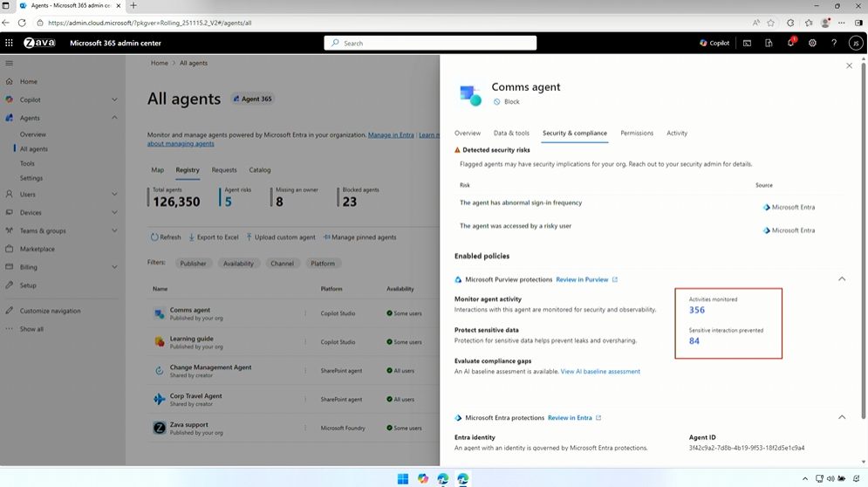868x487 pixels.
Task: Switch to the Requests tab
Action: point(223,170)
